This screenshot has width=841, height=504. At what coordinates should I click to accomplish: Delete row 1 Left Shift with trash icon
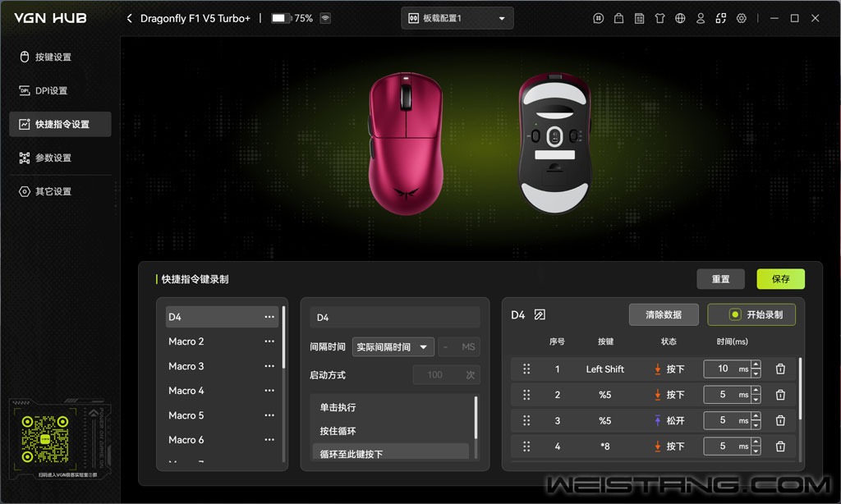click(x=780, y=369)
